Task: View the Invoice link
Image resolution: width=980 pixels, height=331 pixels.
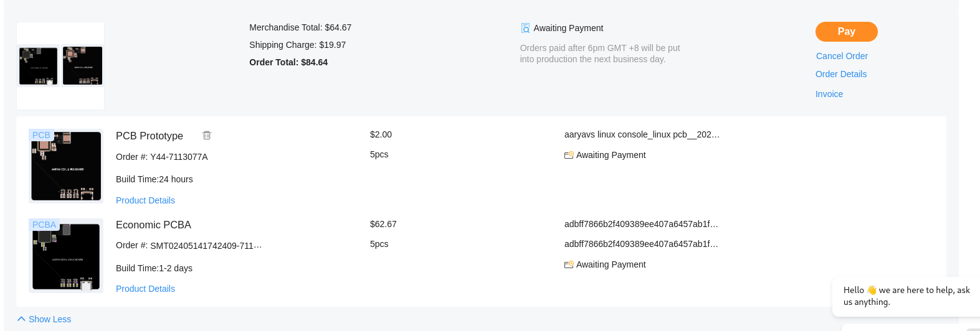Action: pos(829,94)
